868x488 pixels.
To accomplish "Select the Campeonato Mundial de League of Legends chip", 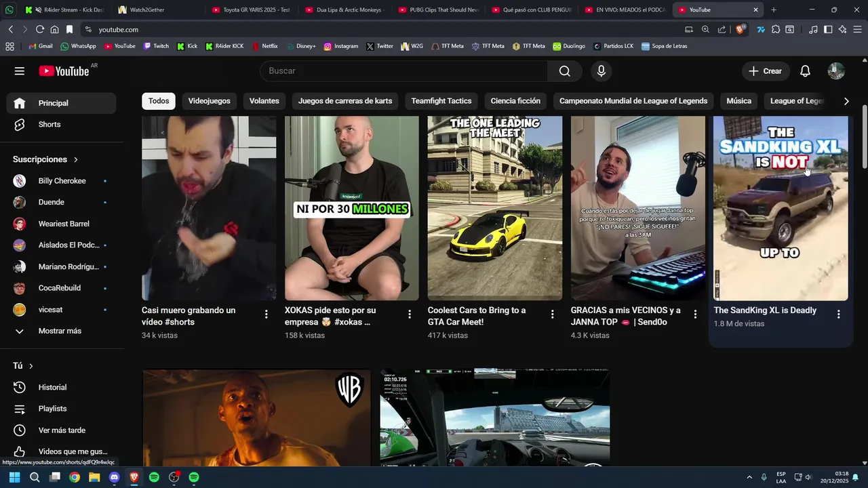I will (x=633, y=101).
